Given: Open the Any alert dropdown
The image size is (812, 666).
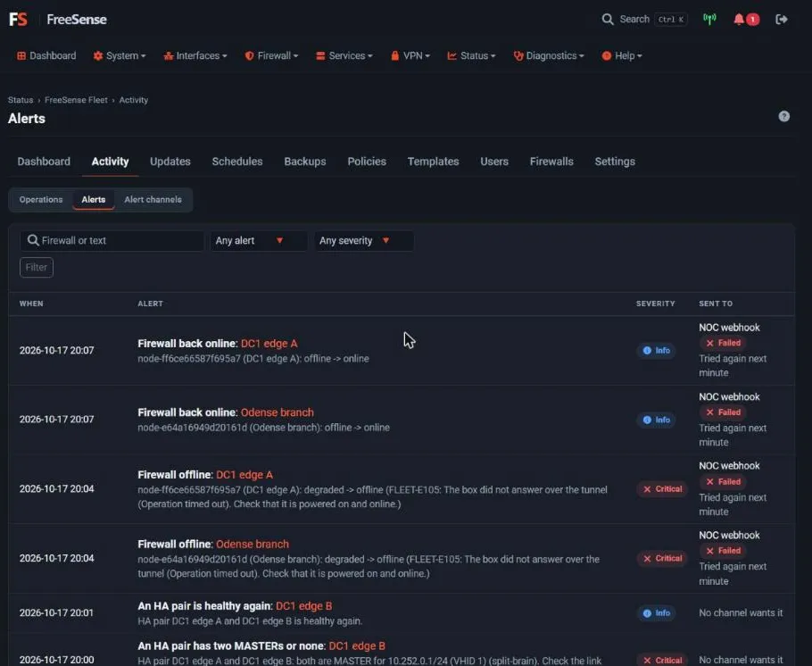Looking at the screenshot, I should [259, 240].
